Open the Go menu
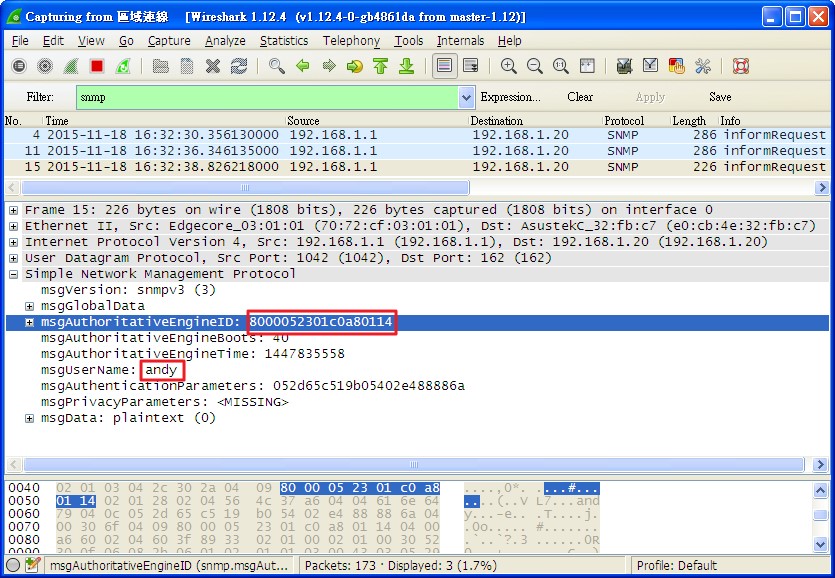Screen dimensions: 835x578 point(126,40)
